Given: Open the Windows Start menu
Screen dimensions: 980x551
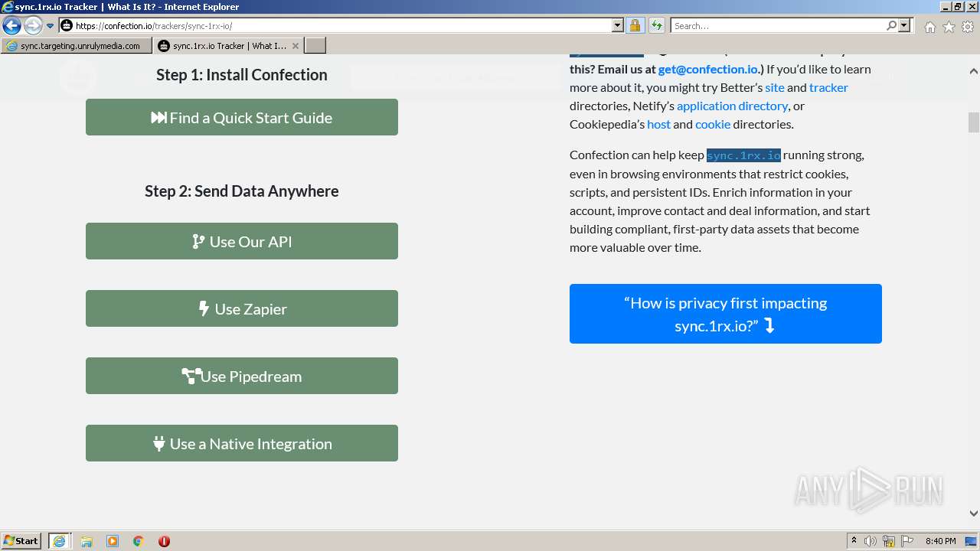Looking at the screenshot, I should [x=21, y=541].
